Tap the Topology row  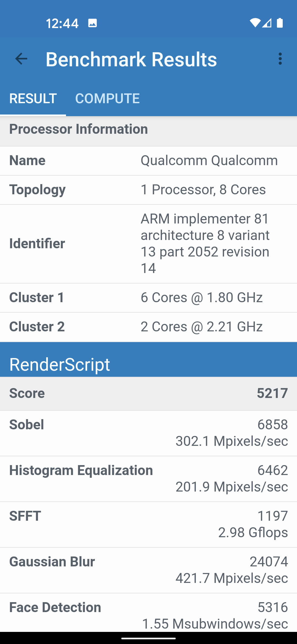click(148, 190)
